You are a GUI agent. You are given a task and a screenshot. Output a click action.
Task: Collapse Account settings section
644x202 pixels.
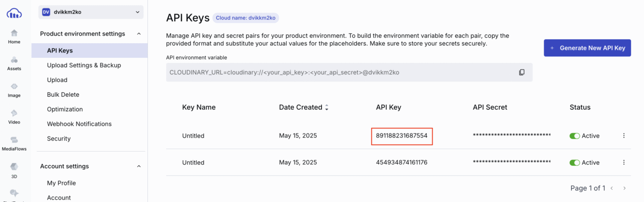pyautogui.click(x=138, y=166)
